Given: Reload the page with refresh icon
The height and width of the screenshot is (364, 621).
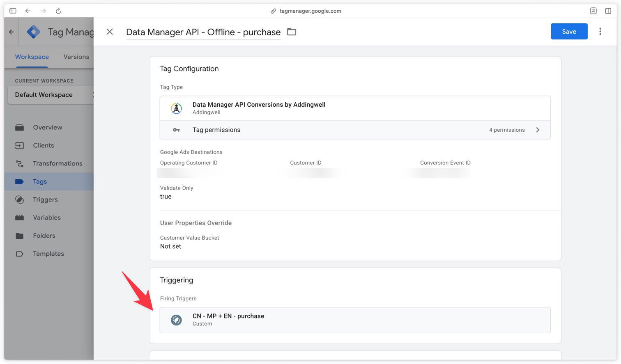Looking at the screenshot, I should click(58, 11).
